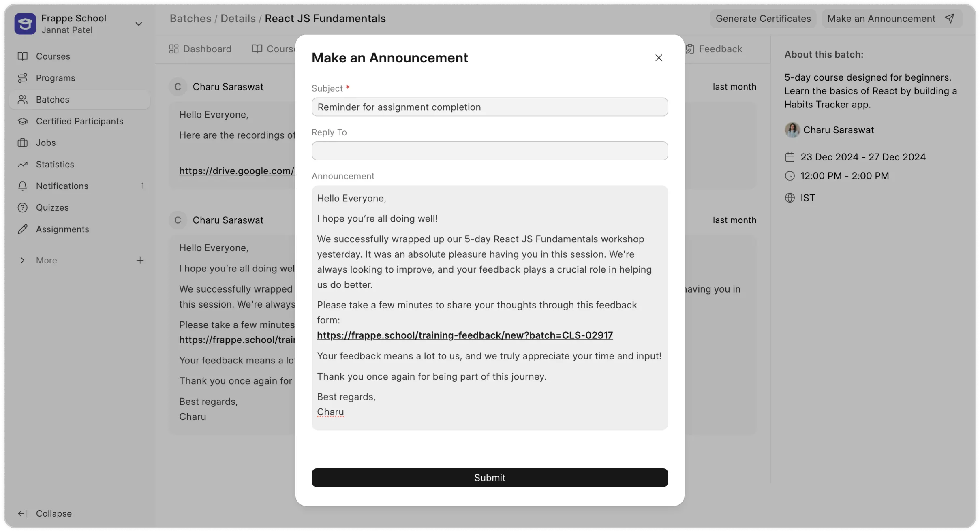Switch to the Dashboard tab
Image resolution: width=980 pixels, height=532 pixels.
[x=200, y=49]
